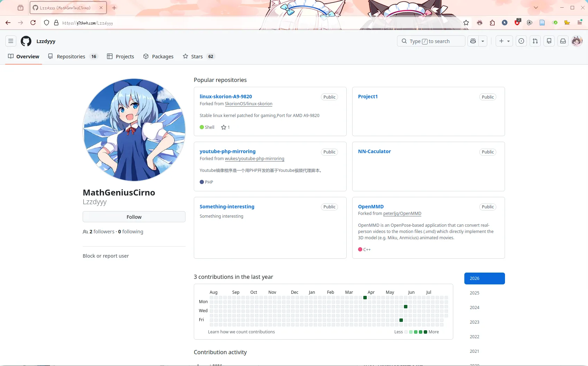Go back to the previous page
The image size is (588, 366).
tap(8, 23)
